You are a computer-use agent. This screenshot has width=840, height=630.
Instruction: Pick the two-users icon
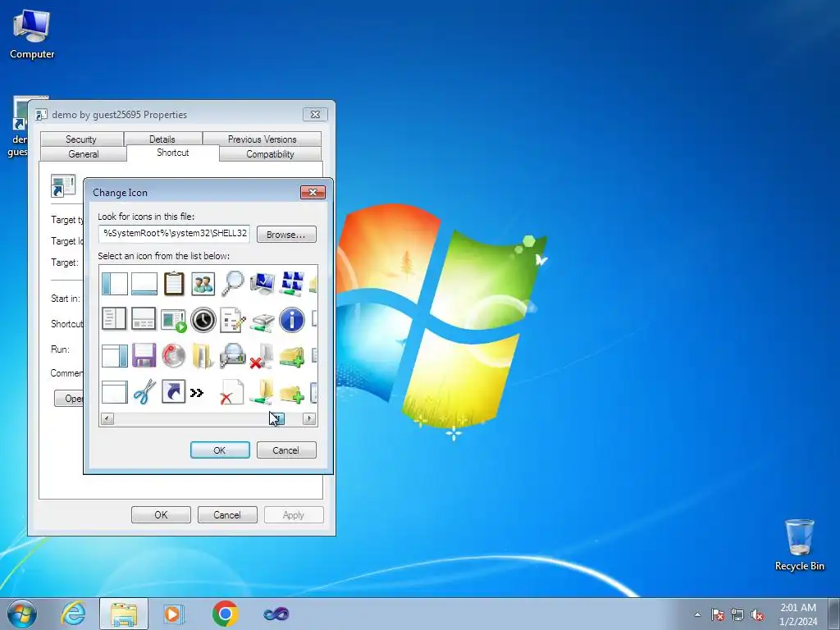coord(203,283)
